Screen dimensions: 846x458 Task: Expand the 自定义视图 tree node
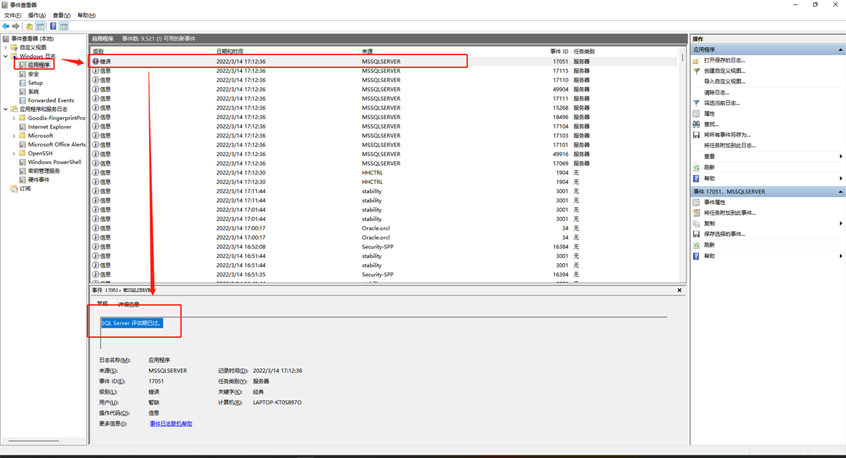click(5, 47)
